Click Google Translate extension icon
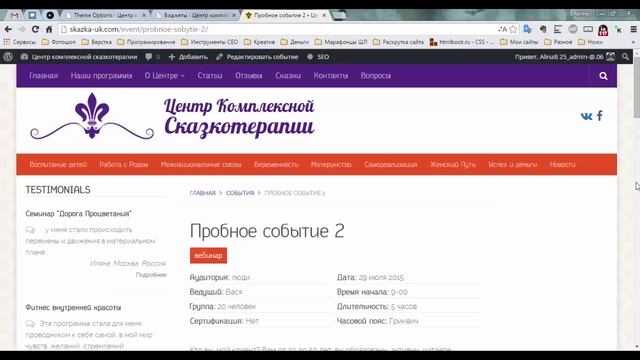640x360 pixels. pos(527,29)
